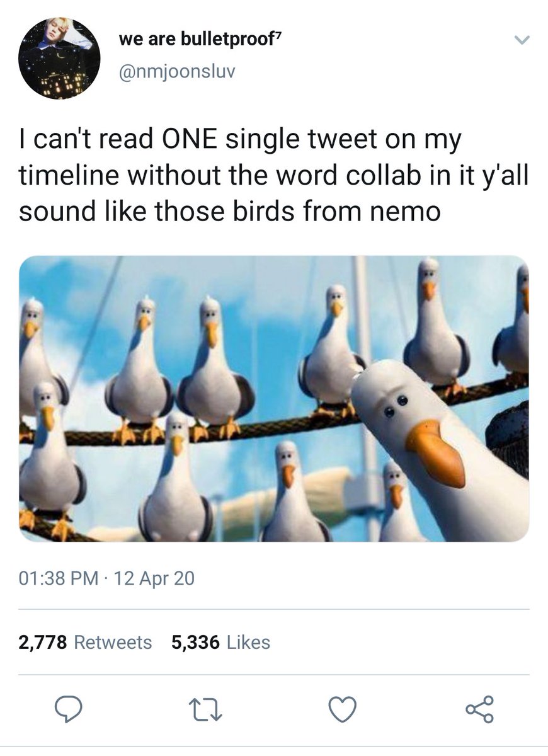Open the seagulls image from Nemo

274,399
